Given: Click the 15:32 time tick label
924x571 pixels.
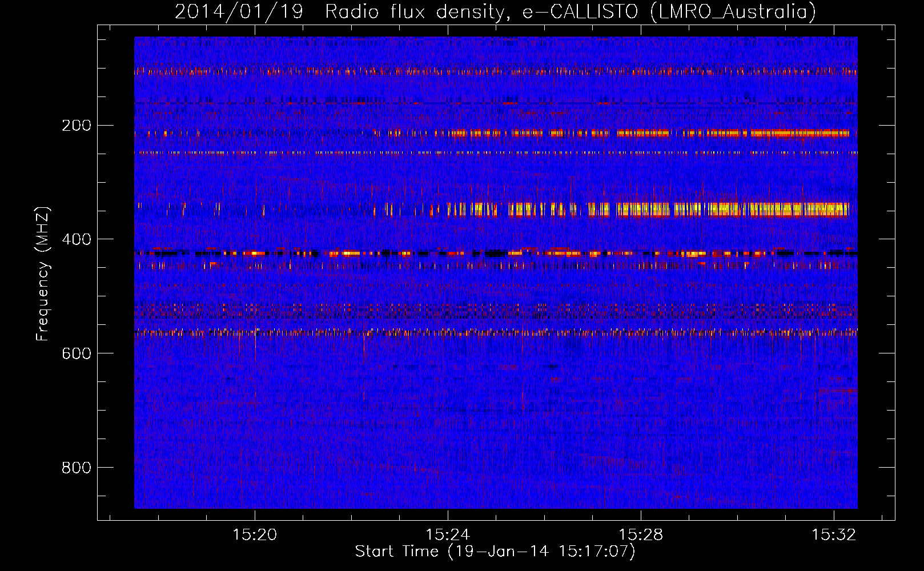Looking at the screenshot, I should point(834,534).
